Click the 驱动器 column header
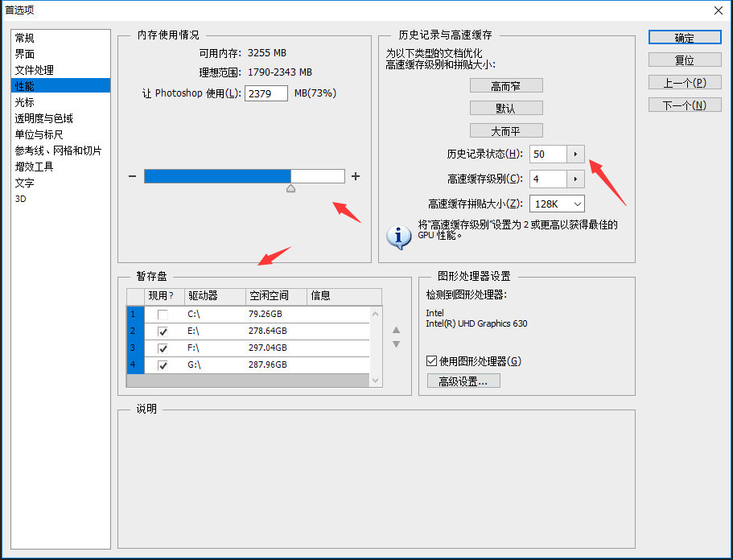 [215, 296]
